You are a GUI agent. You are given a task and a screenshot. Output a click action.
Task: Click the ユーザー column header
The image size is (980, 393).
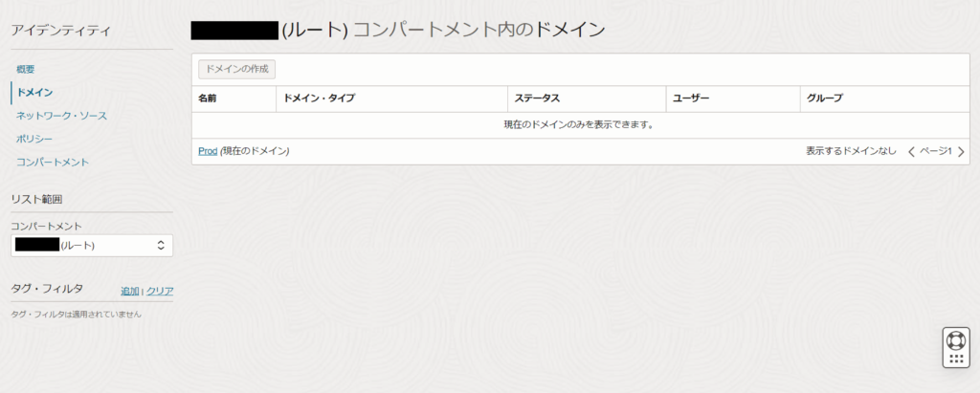(691, 98)
